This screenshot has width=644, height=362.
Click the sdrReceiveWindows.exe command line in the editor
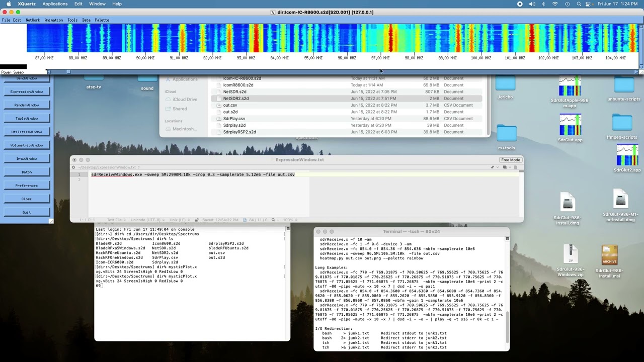coord(193,174)
